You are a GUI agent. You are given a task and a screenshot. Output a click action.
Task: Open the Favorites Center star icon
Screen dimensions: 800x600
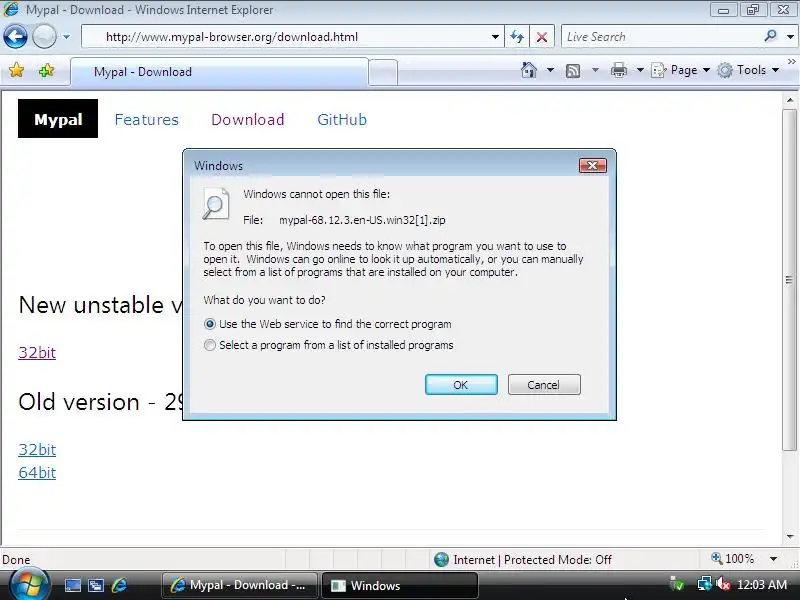coord(16,70)
